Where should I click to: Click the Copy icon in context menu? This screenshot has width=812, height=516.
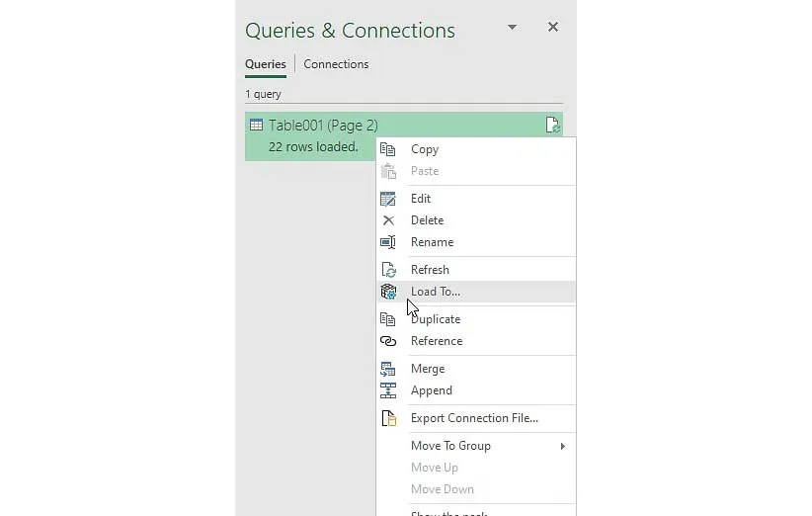pyautogui.click(x=388, y=149)
